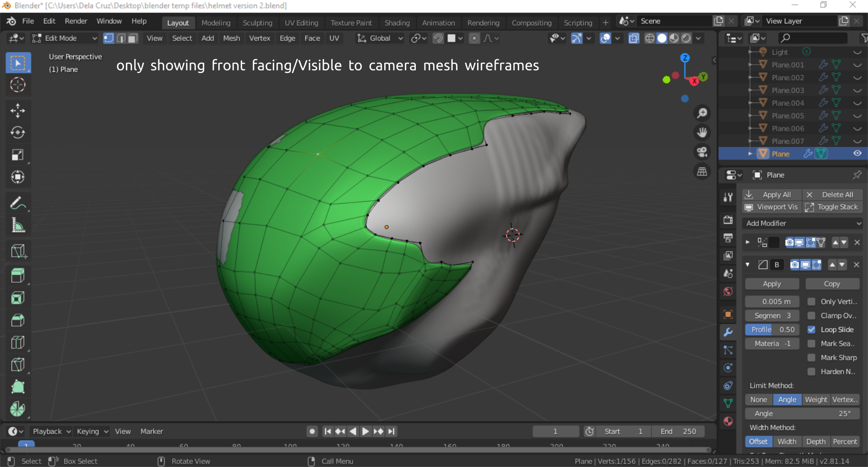Select the Move tool in the toolbar

coord(18,111)
